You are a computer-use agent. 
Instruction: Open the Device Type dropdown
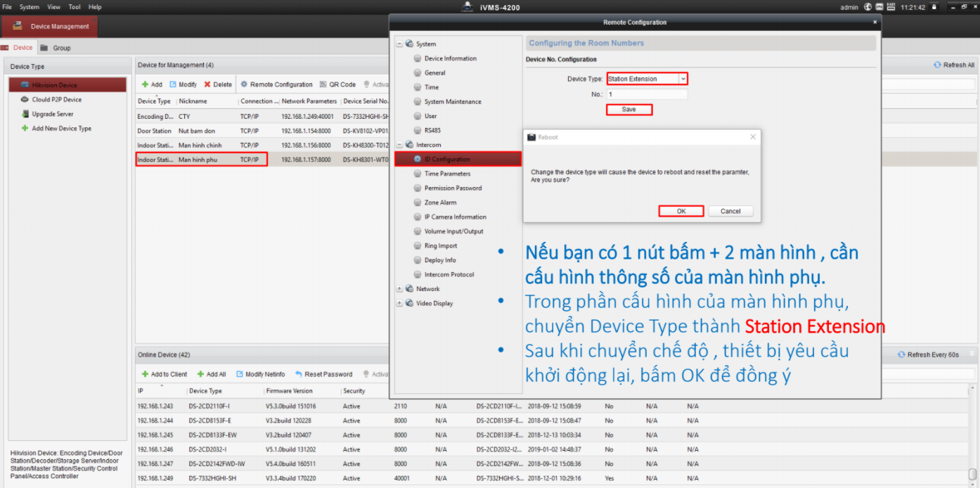coord(683,79)
